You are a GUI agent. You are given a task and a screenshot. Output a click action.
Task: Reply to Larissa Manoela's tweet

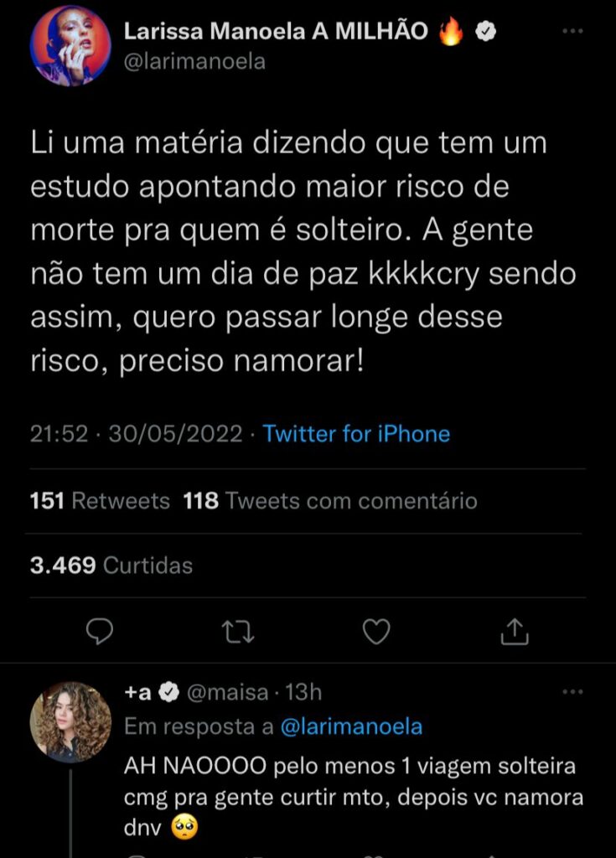pyautogui.click(x=100, y=630)
